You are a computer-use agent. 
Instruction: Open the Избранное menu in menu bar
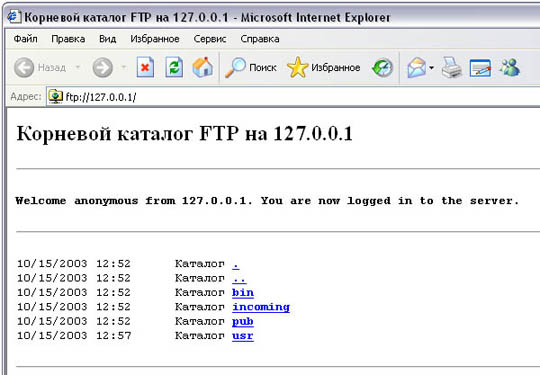point(155,39)
